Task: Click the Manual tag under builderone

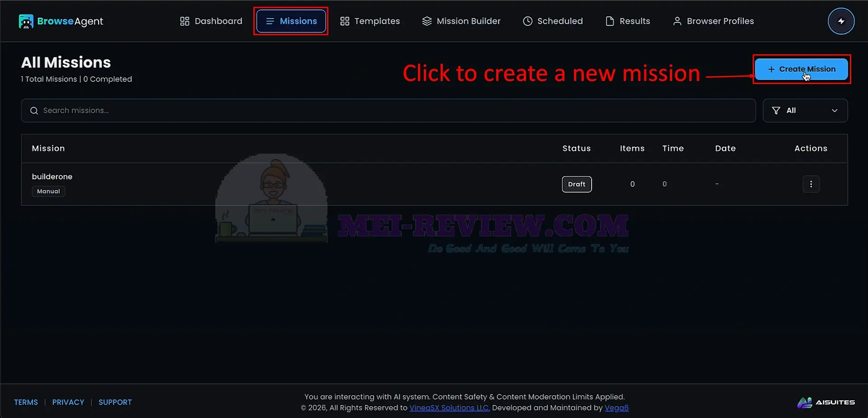Action: coord(48,191)
